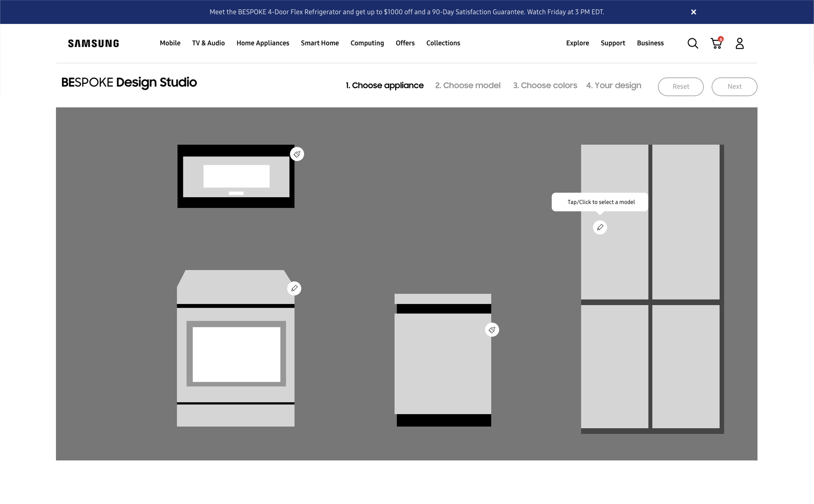Click the paint icon on the microwave
Image resolution: width=814 pixels, height=504 pixels.
297,154
